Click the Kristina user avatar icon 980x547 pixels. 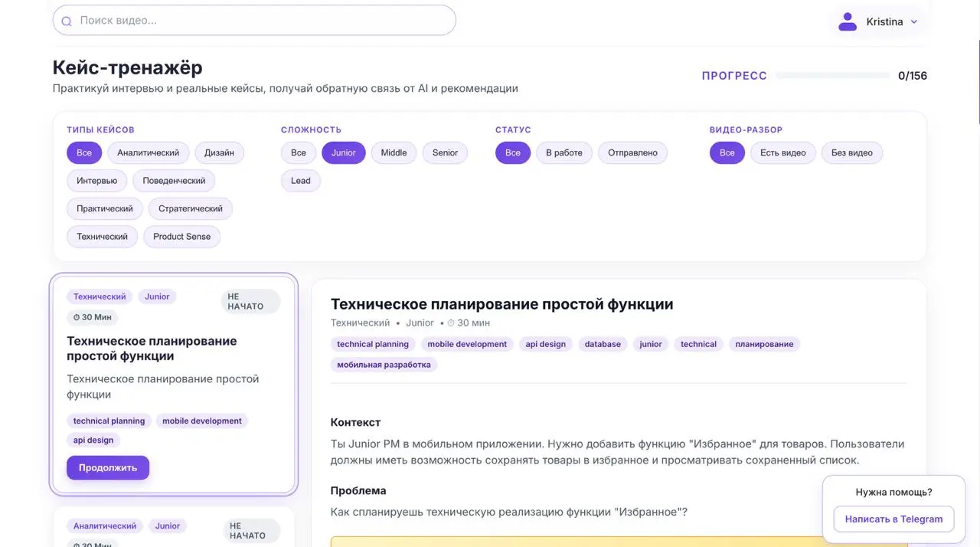848,21
